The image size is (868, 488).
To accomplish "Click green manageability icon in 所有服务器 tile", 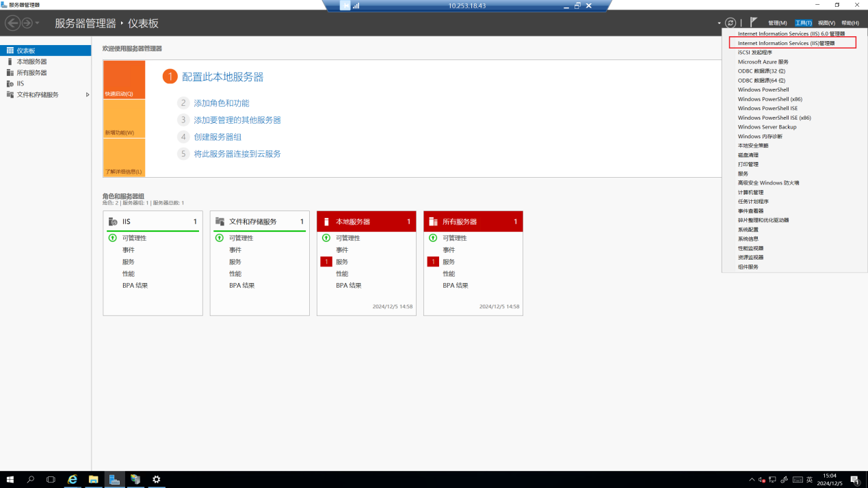I will click(x=433, y=238).
